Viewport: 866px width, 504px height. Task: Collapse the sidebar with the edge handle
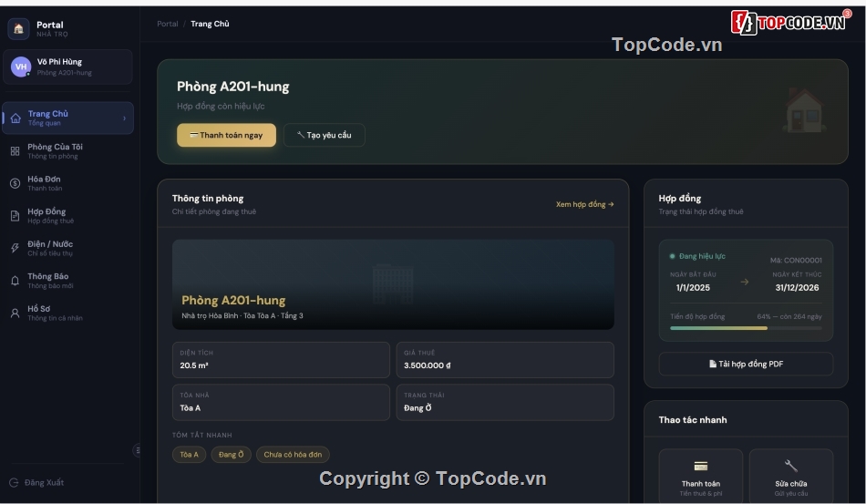pos(138,450)
